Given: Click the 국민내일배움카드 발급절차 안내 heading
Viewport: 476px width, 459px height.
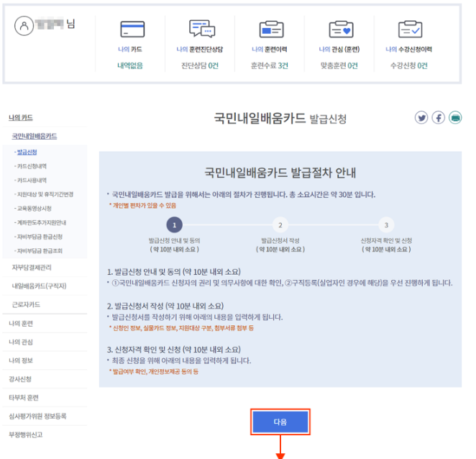Looking at the screenshot, I should (x=280, y=173).
